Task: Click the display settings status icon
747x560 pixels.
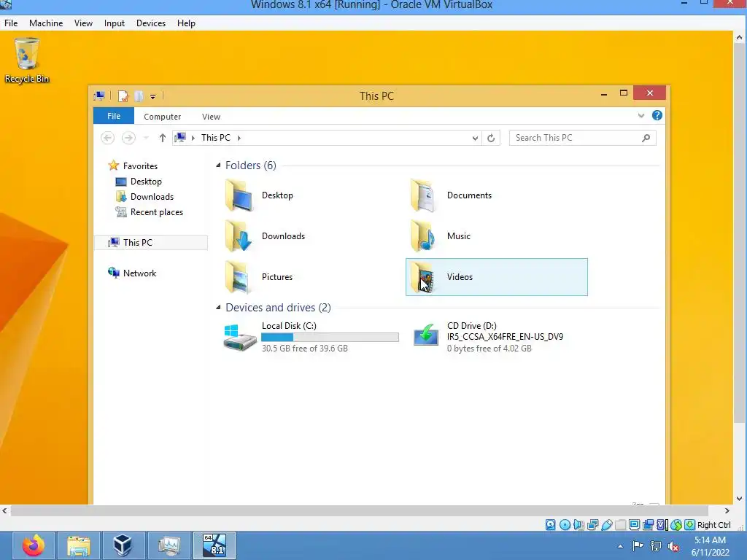Action: 634,525
